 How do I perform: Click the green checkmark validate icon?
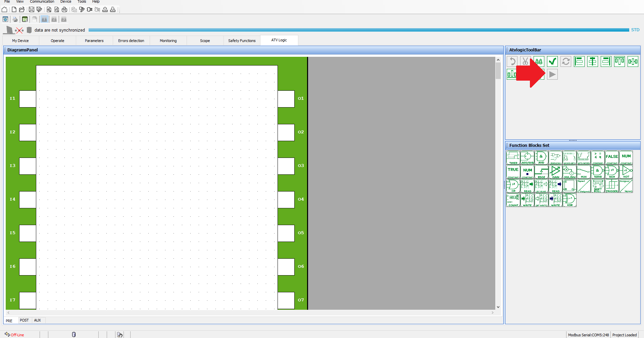(x=552, y=61)
